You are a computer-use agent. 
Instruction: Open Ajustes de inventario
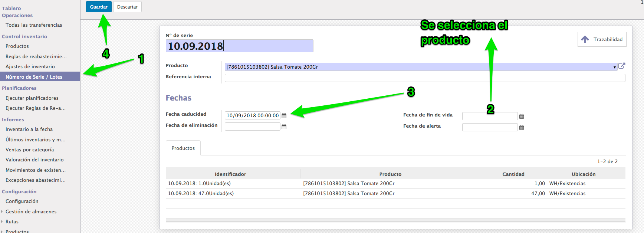pos(30,66)
